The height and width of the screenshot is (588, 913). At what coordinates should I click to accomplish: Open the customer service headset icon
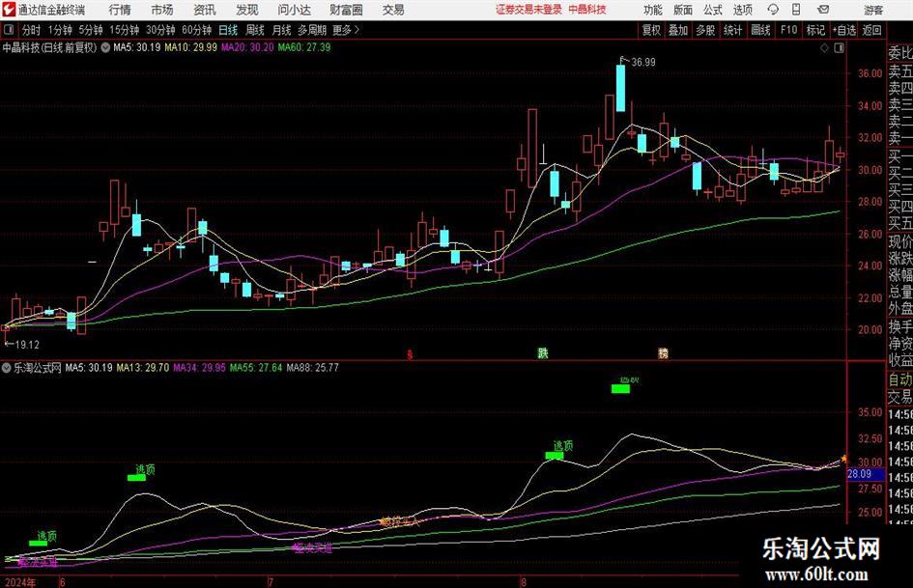click(773, 10)
